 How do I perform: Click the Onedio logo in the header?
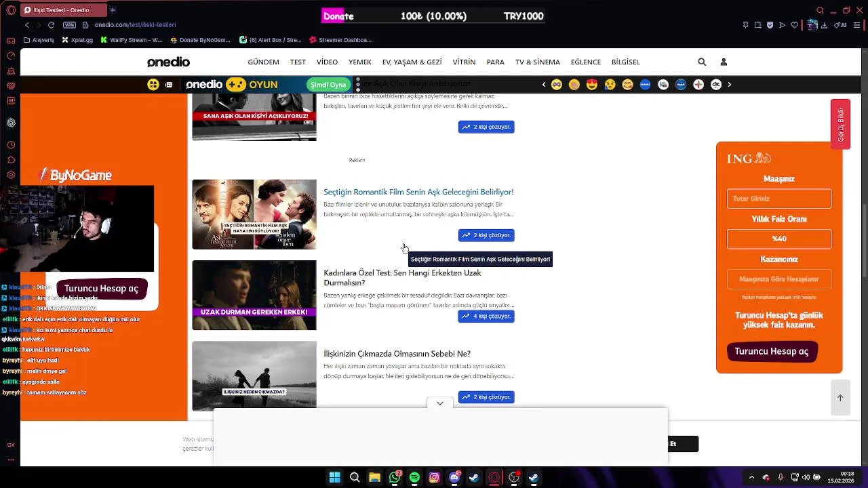point(168,62)
